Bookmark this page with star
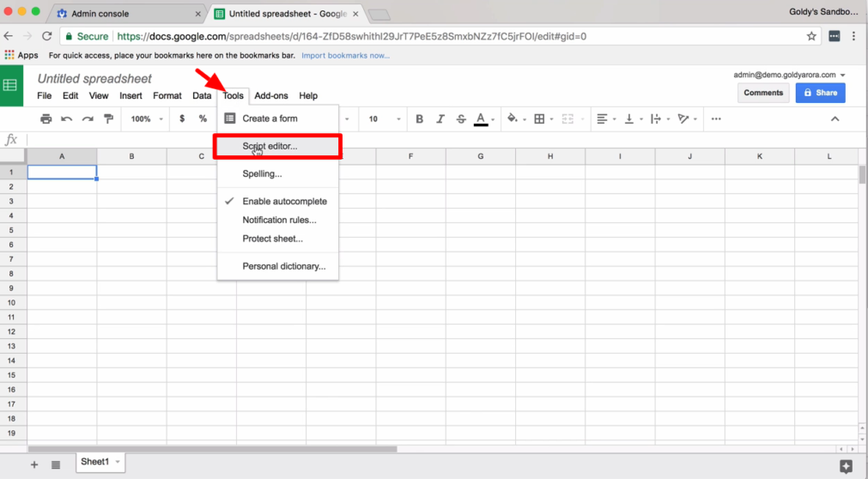The width and height of the screenshot is (868, 479). click(x=811, y=36)
